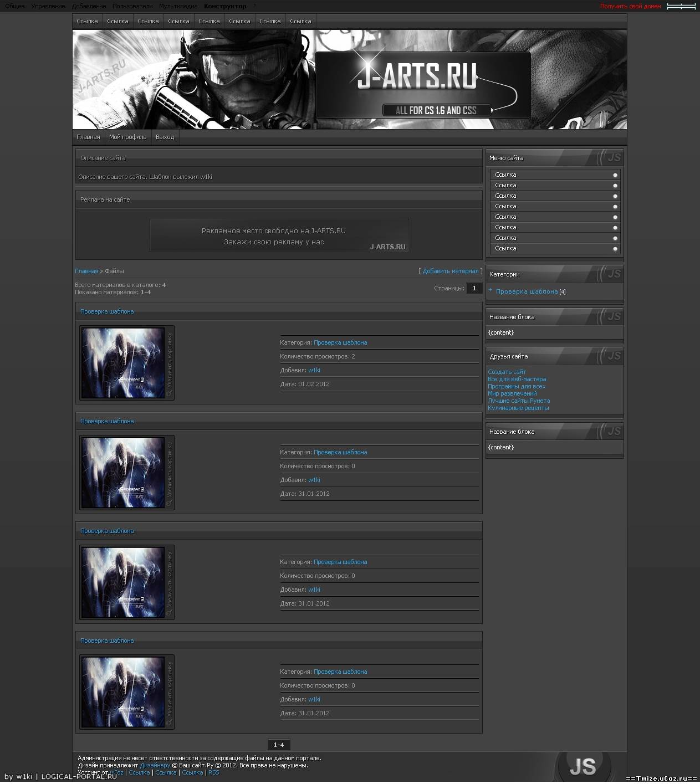Open the Добавление admin menu
Screen dimensions: 700x784
[89, 6]
